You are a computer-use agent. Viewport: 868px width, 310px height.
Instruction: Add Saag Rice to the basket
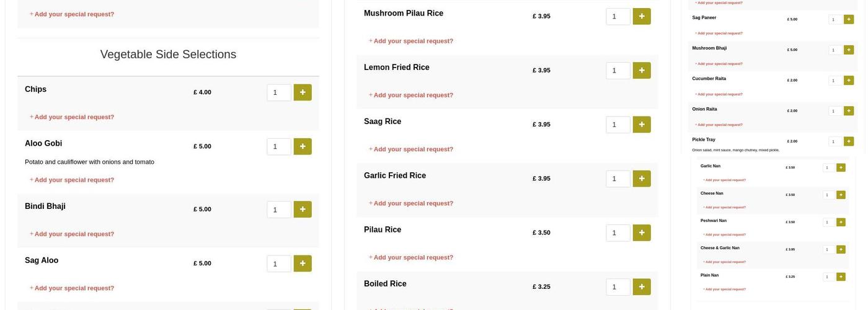[x=642, y=125]
